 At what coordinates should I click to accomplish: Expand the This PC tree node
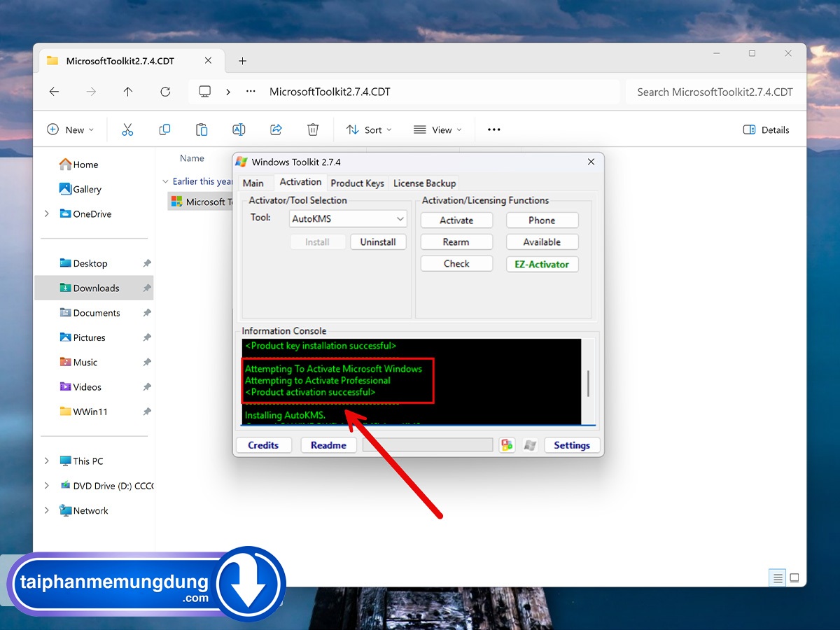[47, 461]
